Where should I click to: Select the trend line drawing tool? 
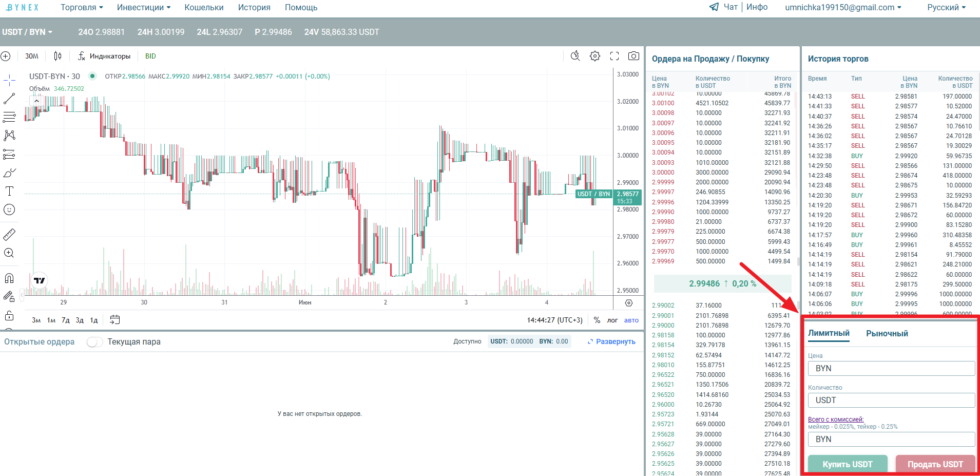[x=9, y=99]
